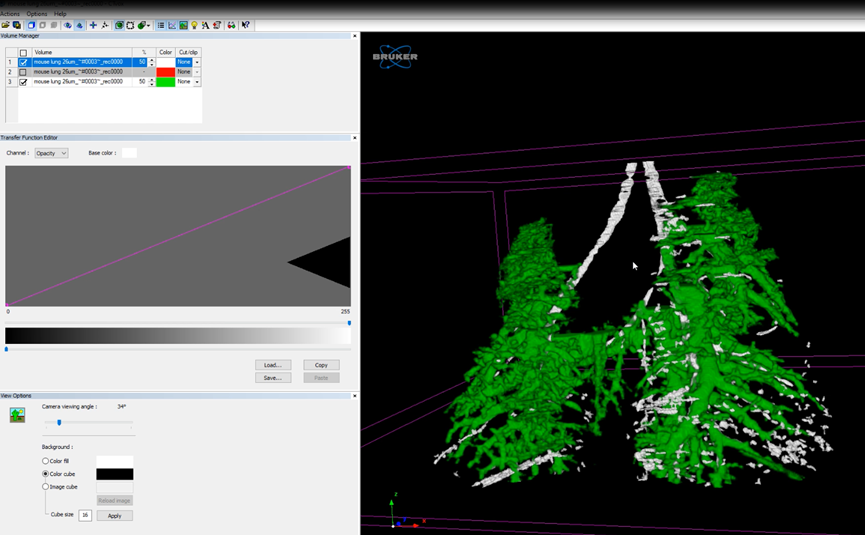Viewport: 865px width, 535px height.
Task: Click the red-green stereo glasses icon
Action: [231, 25]
